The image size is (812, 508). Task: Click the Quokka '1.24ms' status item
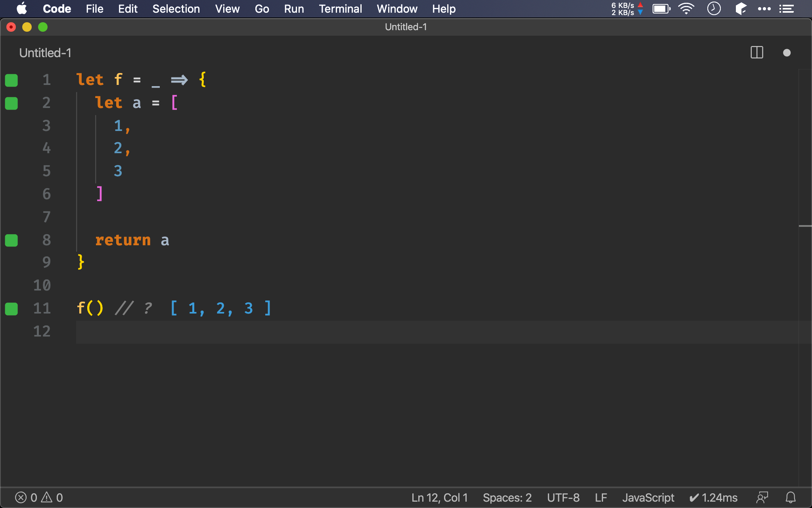pyautogui.click(x=713, y=497)
